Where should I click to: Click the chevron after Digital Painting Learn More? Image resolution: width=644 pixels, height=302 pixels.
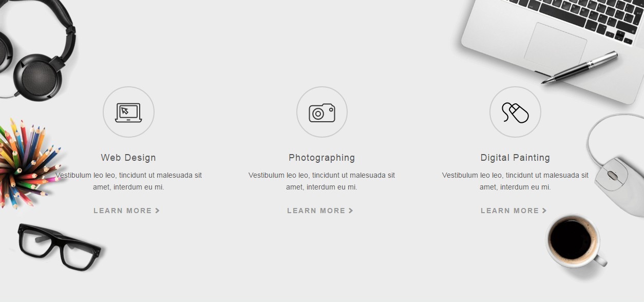[x=544, y=211]
